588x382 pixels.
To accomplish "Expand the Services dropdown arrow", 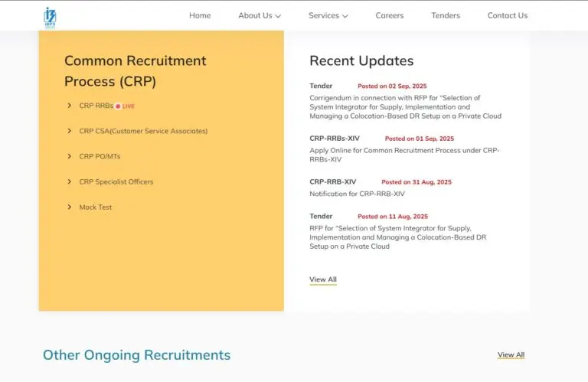I will (x=345, y=16).
